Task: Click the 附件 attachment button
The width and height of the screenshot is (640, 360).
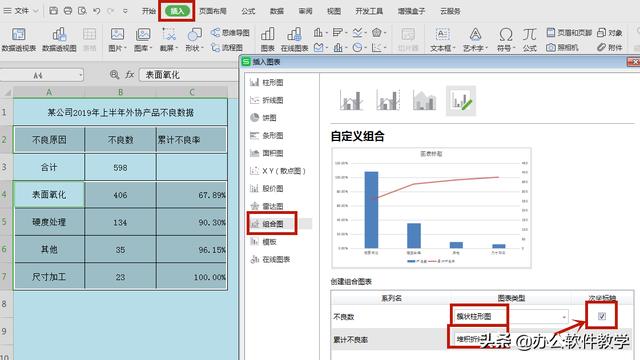Action: click(609, 47)
